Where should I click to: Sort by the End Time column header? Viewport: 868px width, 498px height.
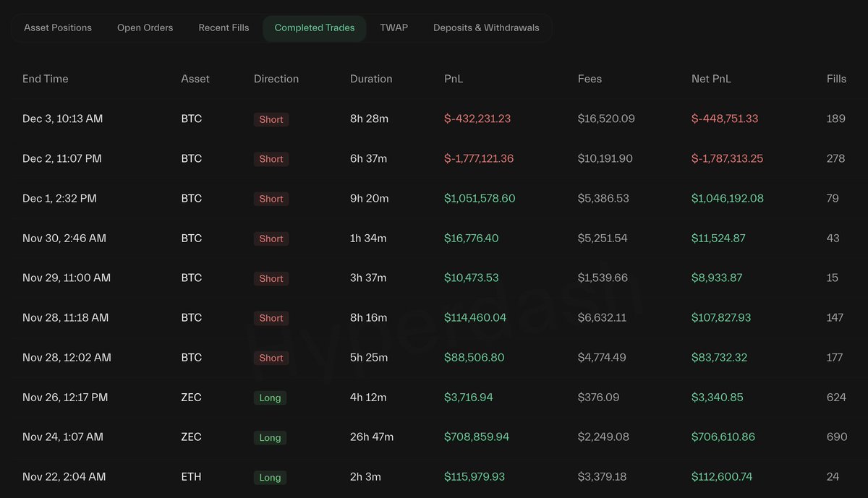click(45, 79)
